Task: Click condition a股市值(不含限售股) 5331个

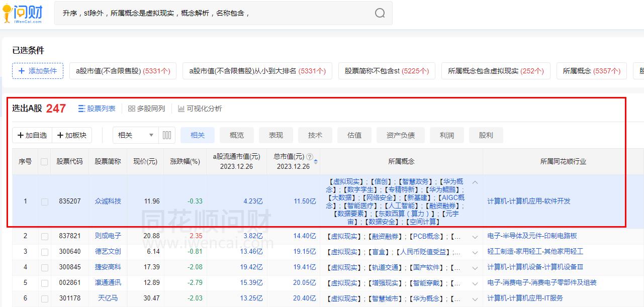Action: coord(123,71)
